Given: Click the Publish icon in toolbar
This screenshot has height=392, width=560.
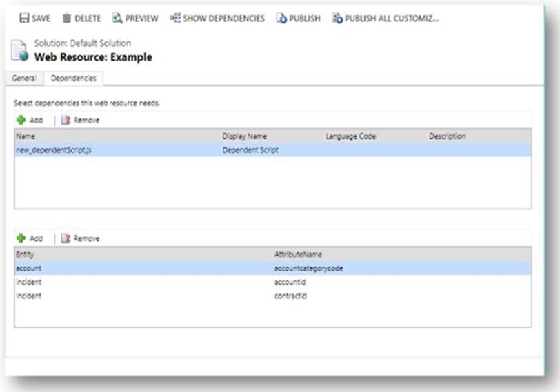Looking at the screenshot, I should [281, 19].
